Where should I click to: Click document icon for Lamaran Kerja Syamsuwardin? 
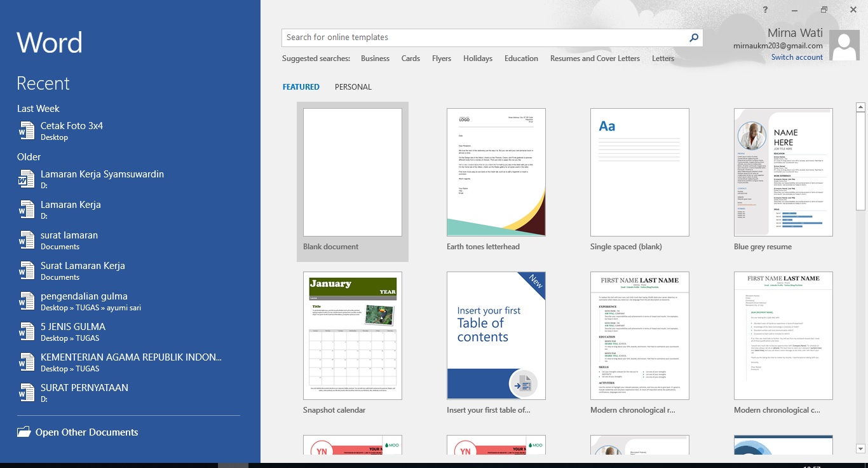[x=26, y=179]
